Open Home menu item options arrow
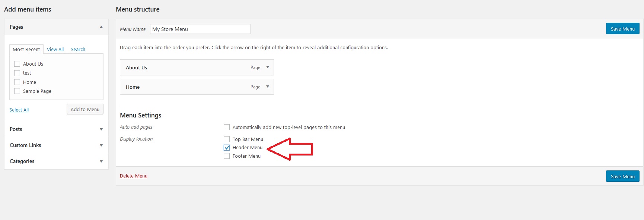The width and height of the screenshot is (644, 220). coord(268,87)
